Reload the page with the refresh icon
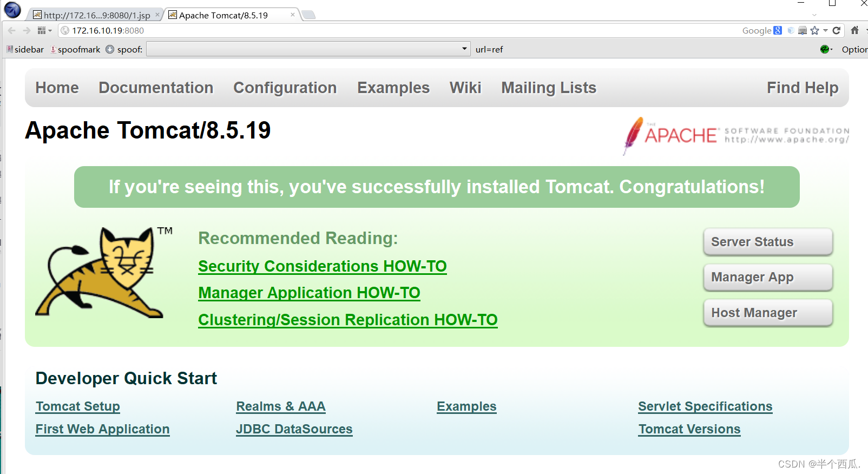This screenshot has height=474, width=868. pyautogui.click(x=837, y=31)
